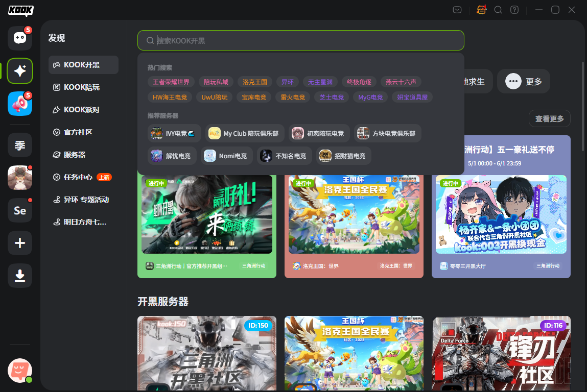The width and height of the screenshot is (587, 392).
Task: Focus the 搜索KOOK开黑 search field
Action: (301, 40)
